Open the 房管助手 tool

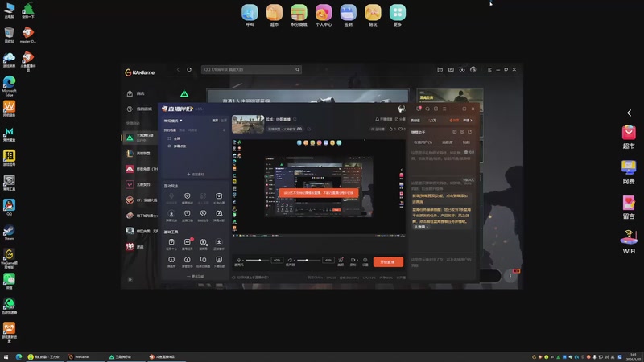tap(188, 262)
